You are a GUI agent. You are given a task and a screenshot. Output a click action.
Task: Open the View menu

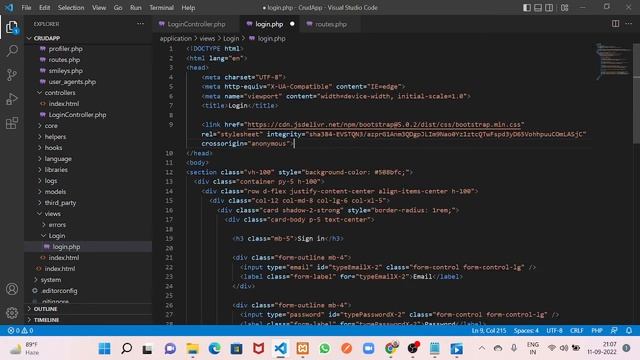pyautogui.click(x=99, y=7)
